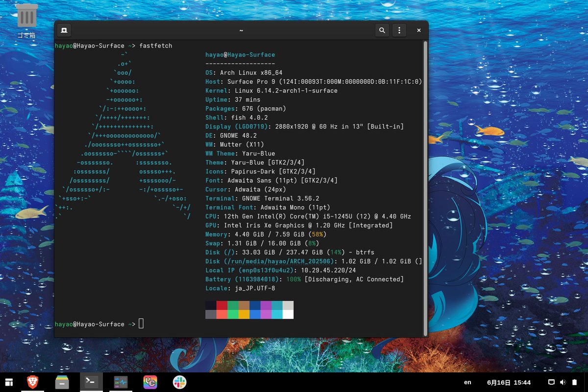Screen dimensions: 588x392
Task: Open the system monitor from the taskbar
Action: [121, 382]
